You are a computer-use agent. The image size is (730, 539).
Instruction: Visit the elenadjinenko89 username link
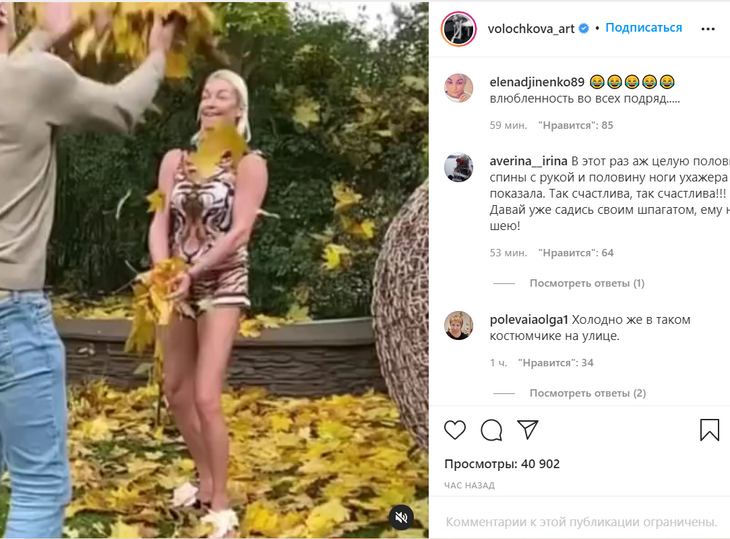[537, 82]
